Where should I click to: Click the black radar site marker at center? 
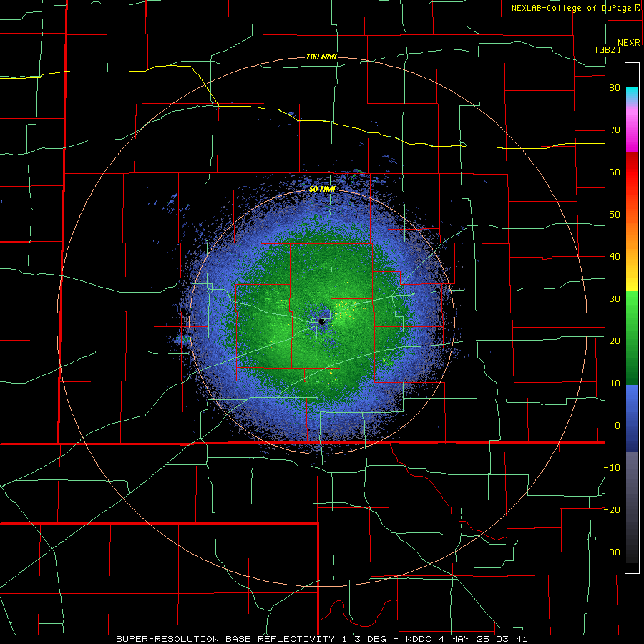(321, 321)
